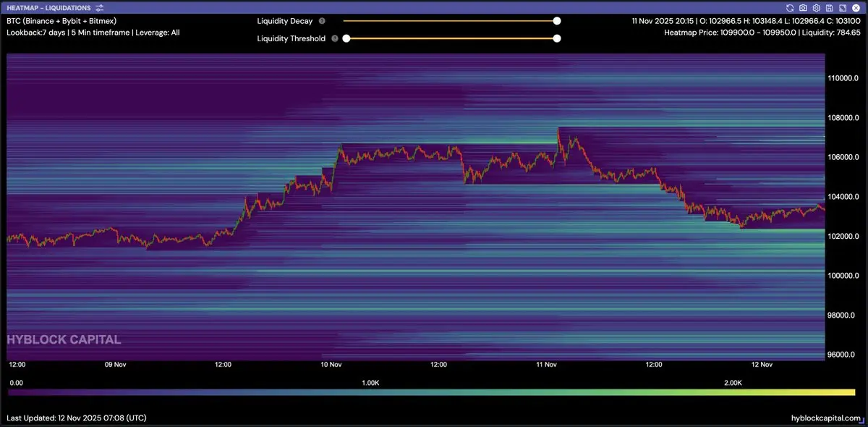Refresh the liquidations heatmap data

790,8
